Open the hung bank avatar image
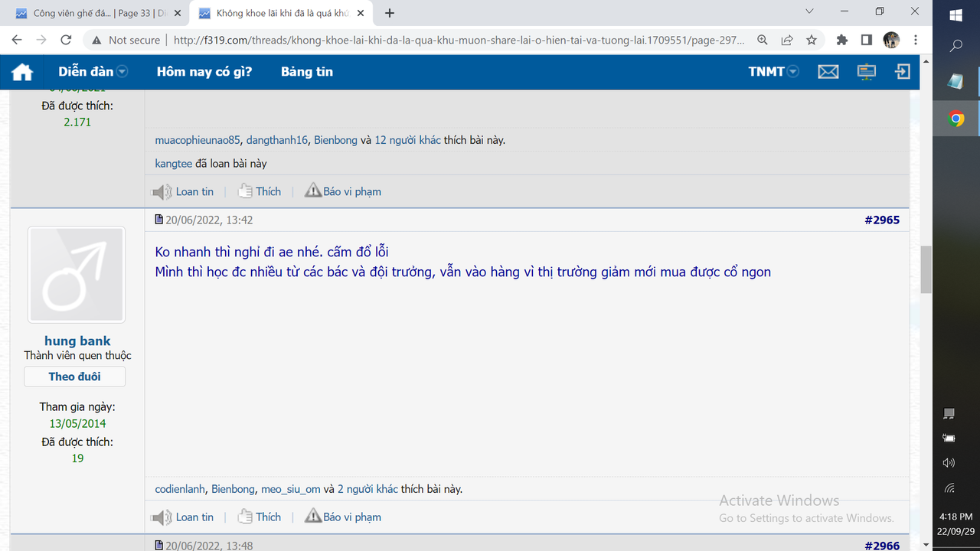Image resolution: width=980 pixels, height=551 pixels. (x=77, y=275)
